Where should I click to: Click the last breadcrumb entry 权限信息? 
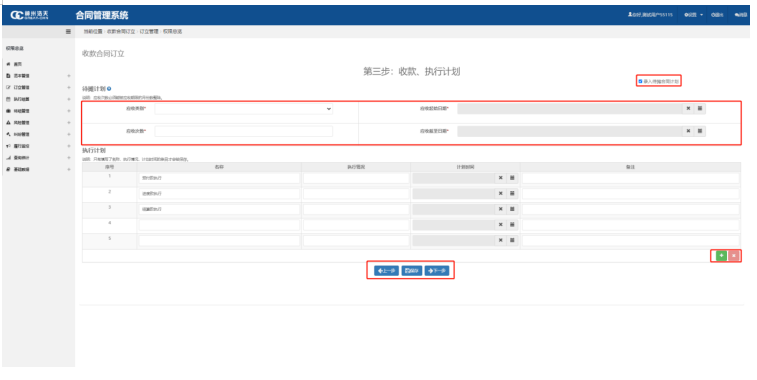tap(172, 31)
